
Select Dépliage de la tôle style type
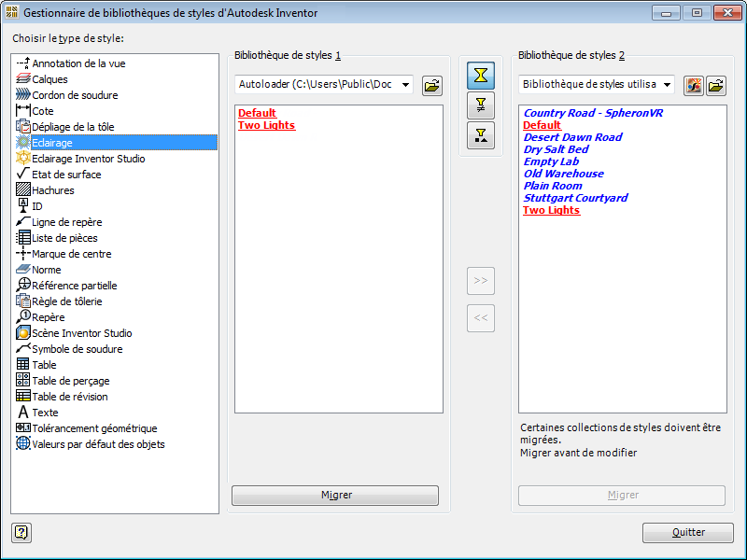(64, 127)
